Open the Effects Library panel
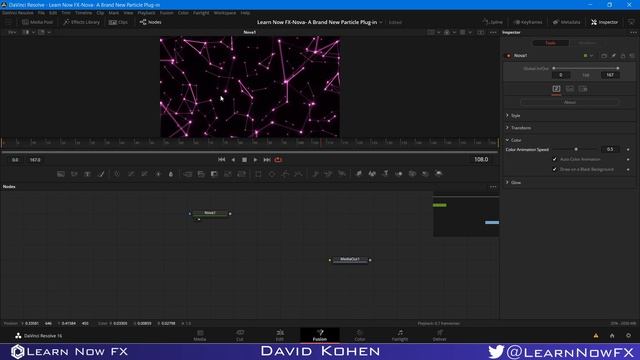Image resolution: width=640 pixels, height=360 pixels. pos(82,22)
